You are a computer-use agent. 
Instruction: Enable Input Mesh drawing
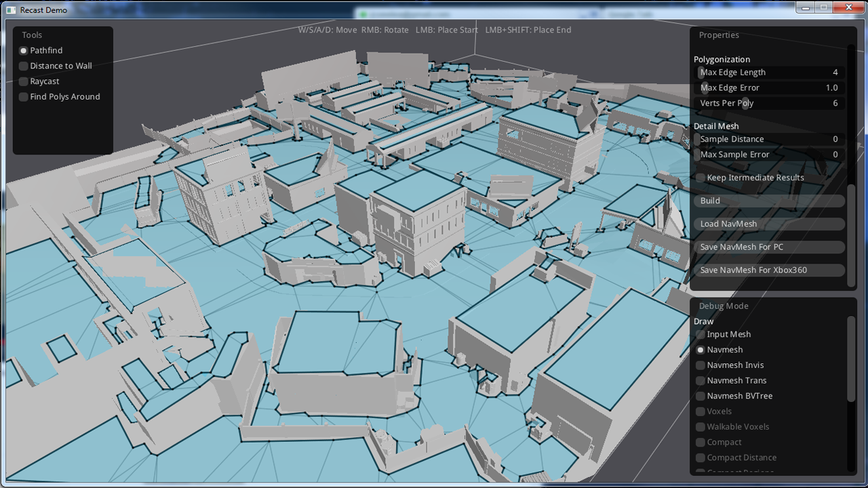click(700, 334)
